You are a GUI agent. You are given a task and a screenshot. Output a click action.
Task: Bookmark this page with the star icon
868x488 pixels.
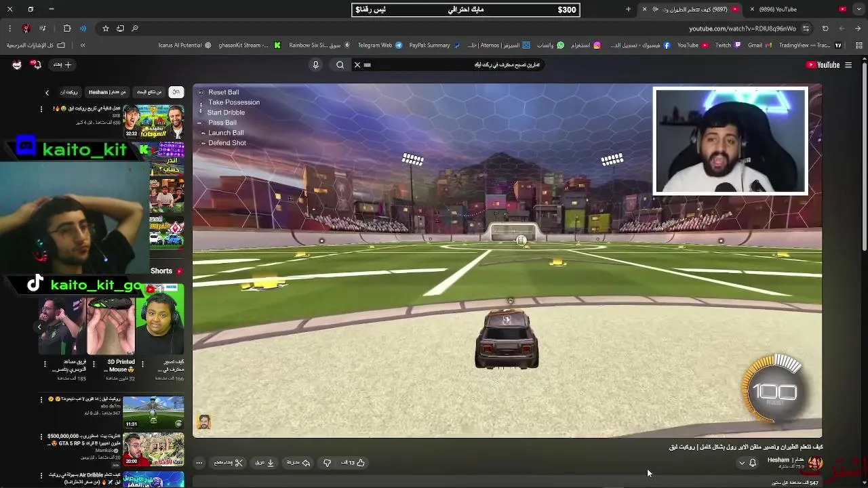106,28
